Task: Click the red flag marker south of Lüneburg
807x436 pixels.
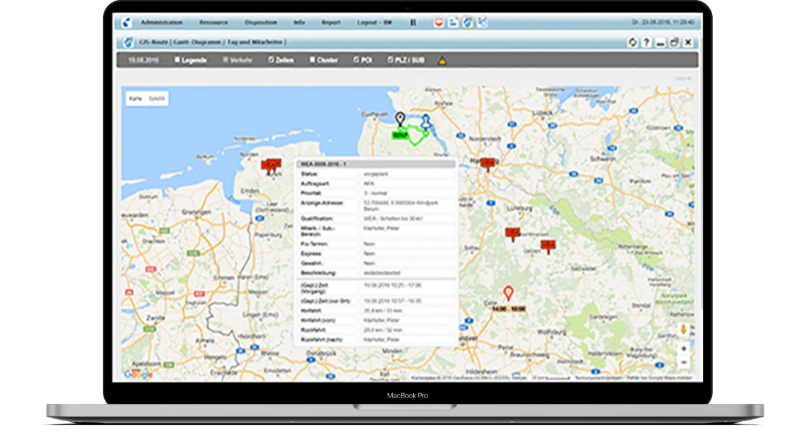Action: (512, 234)
